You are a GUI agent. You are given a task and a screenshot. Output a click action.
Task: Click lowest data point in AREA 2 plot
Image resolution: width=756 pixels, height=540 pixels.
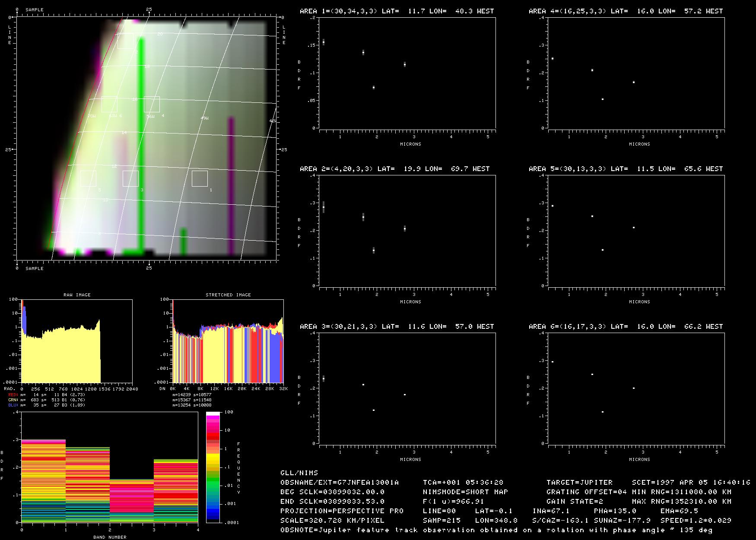point(374,250)
